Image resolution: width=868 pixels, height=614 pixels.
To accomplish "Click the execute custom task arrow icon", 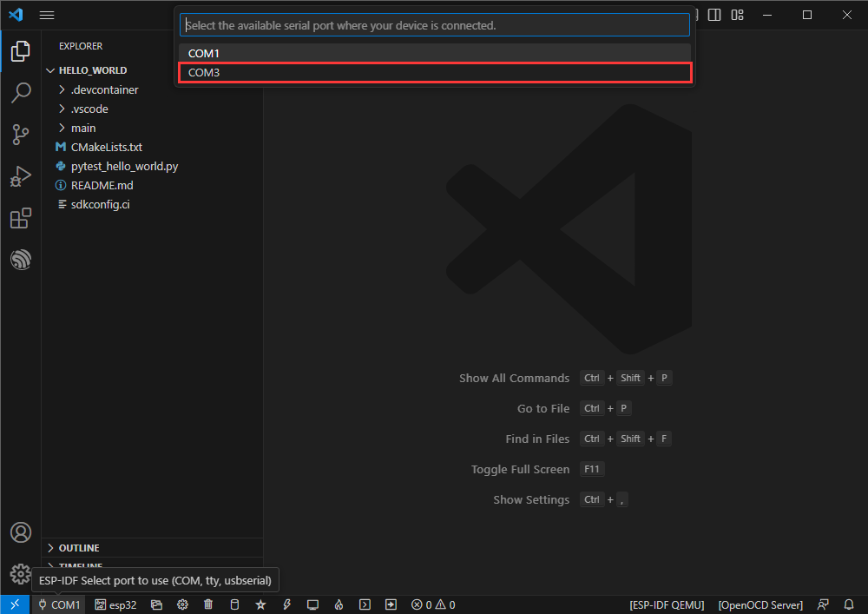I will 391,604.
